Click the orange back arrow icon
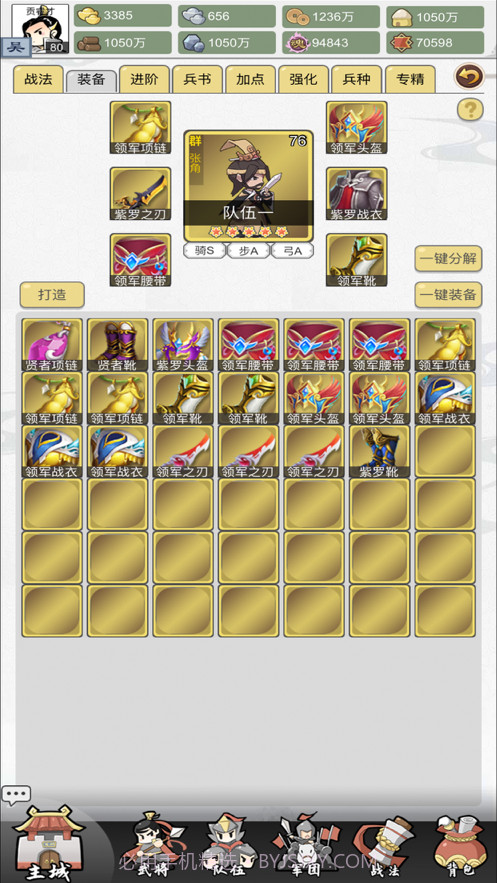This screenshot has height=883, width=497. (469, 76)
